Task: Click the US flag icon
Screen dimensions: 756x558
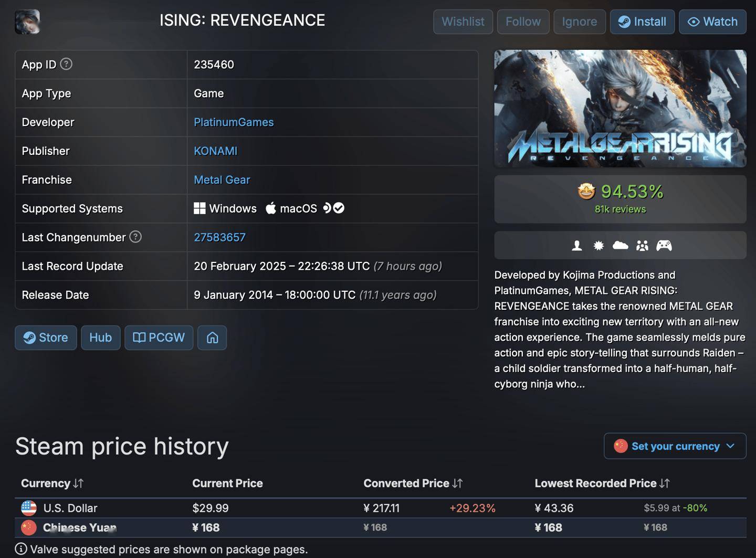Action: 29,508
